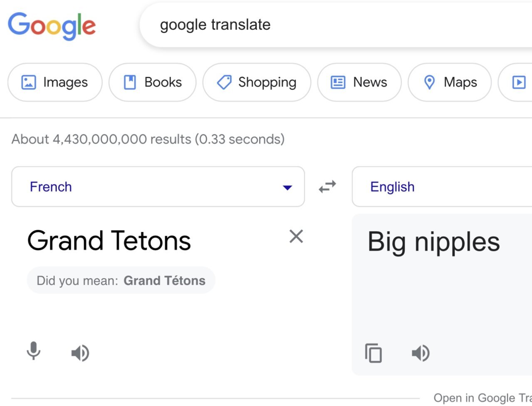
Task: Listen to the English translation audio
Action: click(421, 353)
